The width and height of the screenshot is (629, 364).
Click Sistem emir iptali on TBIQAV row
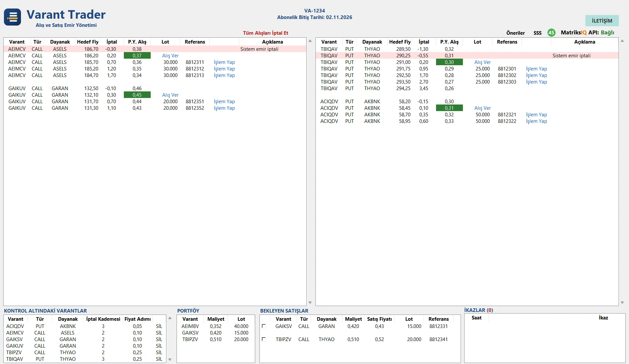pos(571,55)
